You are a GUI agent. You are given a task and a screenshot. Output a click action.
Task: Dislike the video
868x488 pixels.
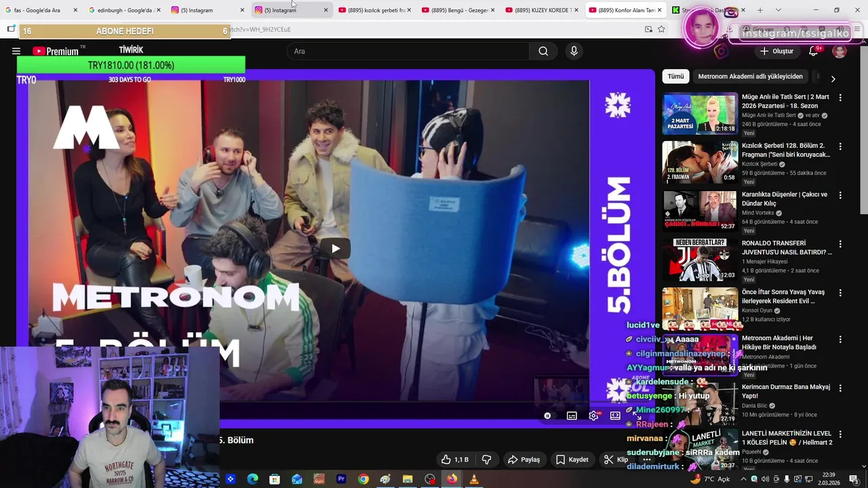tap(486, 460)
